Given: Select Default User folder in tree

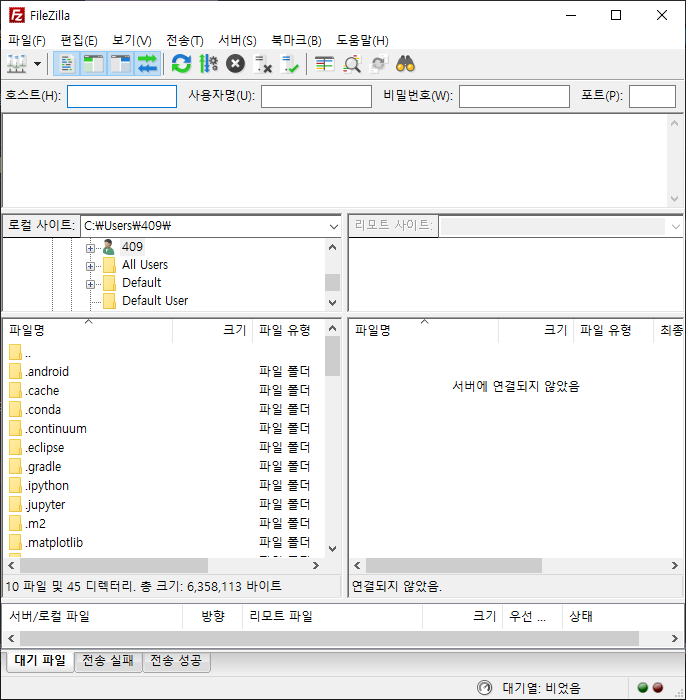Looking at the screenshot, I should pyautogui.click(x=155, y=301).
